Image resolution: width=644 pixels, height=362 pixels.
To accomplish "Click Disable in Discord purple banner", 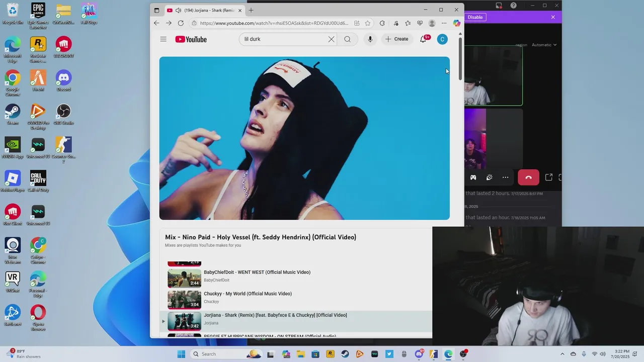I will [475, 17].
